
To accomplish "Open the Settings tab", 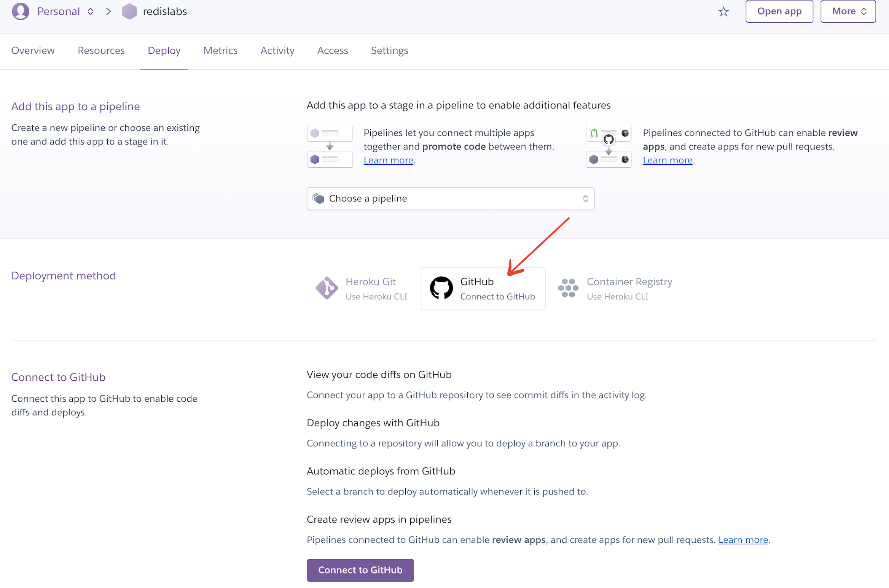I will [x=390, y=51].
